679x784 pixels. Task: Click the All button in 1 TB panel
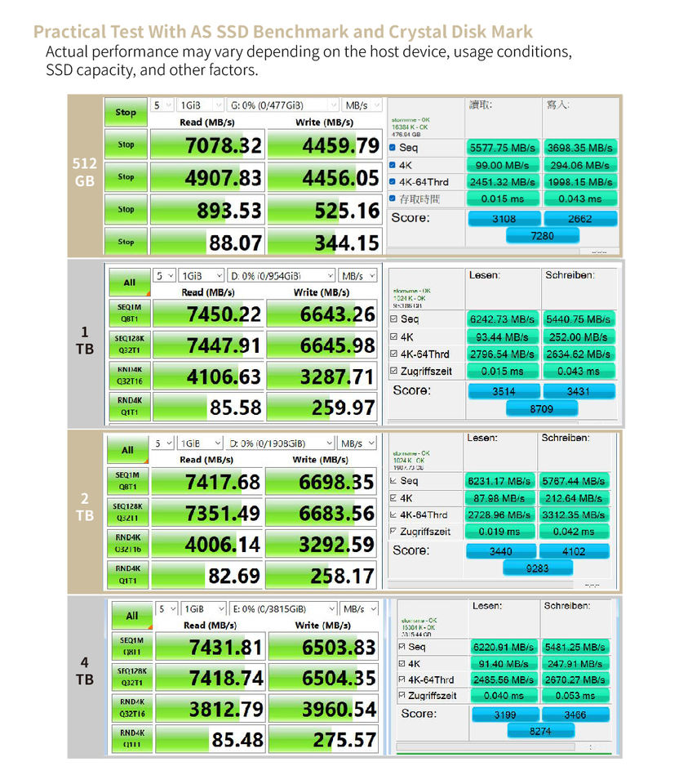point(130,283)
